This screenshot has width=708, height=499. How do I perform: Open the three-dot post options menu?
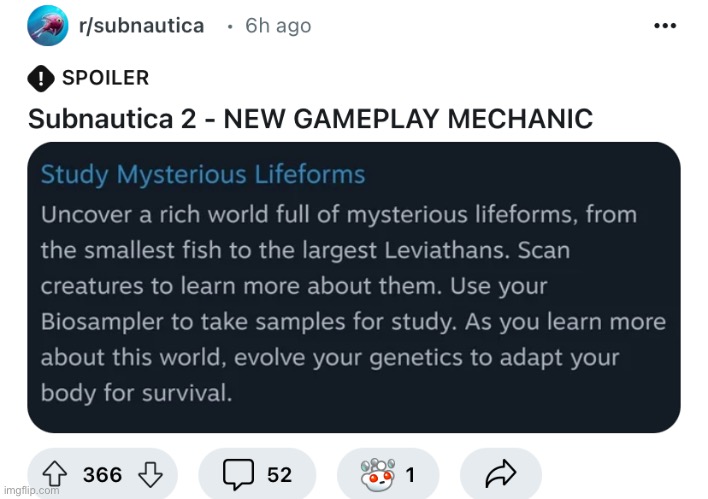click(x=665, y=26)
